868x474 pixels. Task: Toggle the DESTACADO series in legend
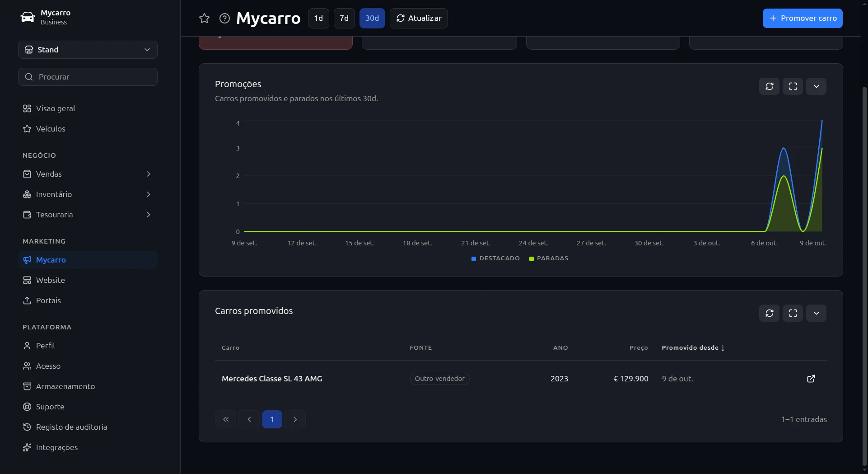click(495, 258)
